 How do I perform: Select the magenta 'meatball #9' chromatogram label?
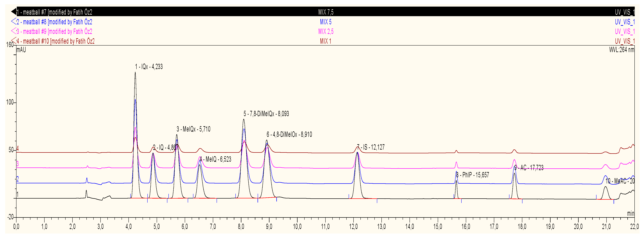click(x=54, y=32)
